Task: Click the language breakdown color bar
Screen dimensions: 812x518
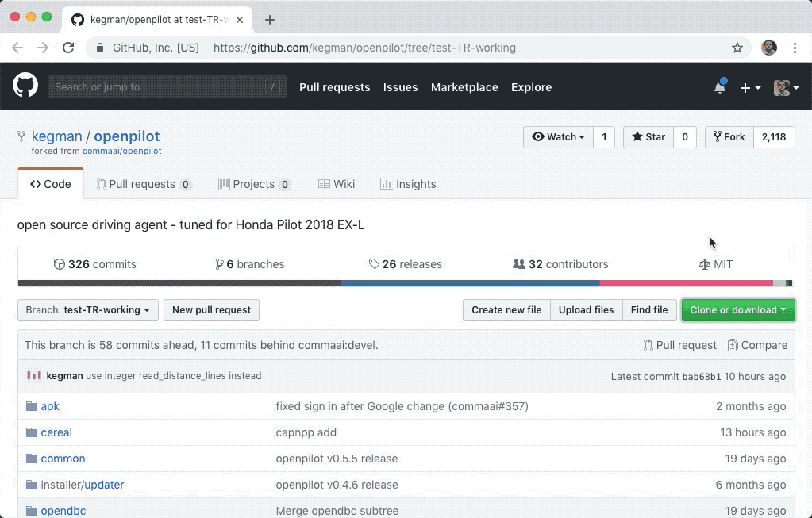Action: tap(406, 283)
